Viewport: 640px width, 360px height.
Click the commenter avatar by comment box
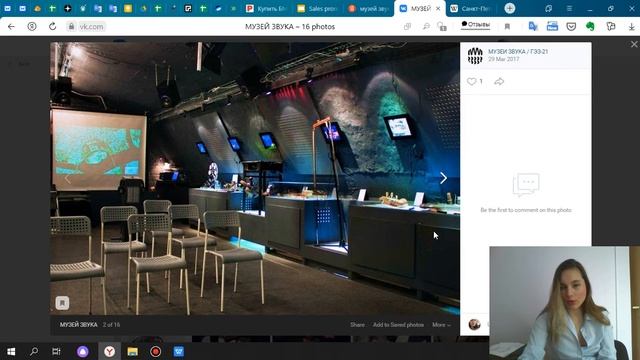[x=474, y=324]
